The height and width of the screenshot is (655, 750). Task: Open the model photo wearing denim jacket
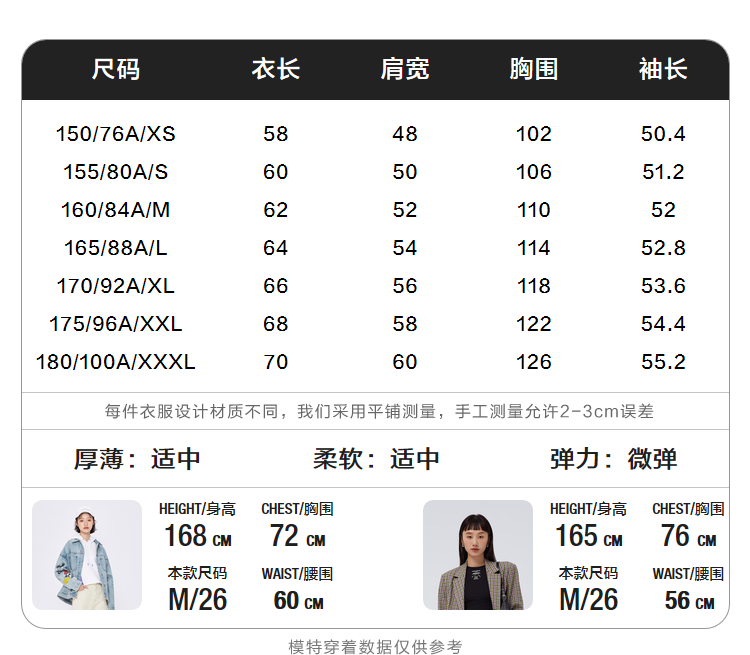point(87,555)
